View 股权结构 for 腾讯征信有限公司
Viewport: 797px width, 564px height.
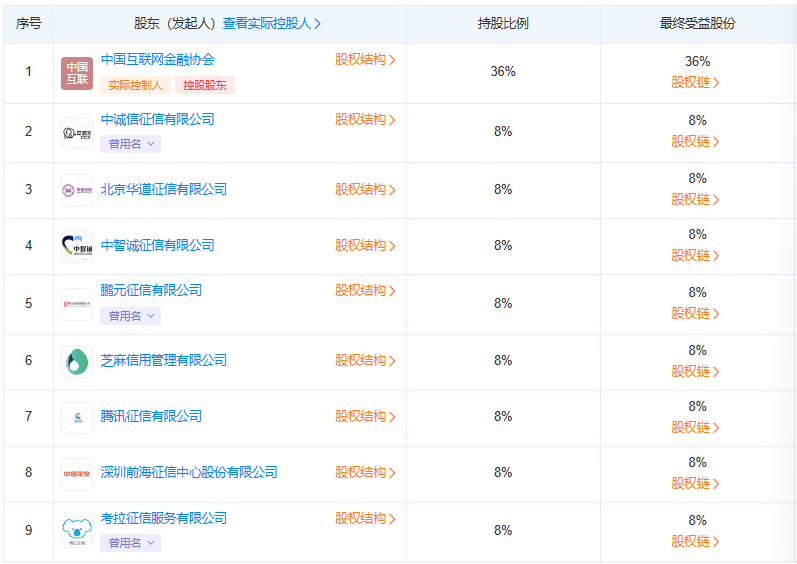[365, 416]
